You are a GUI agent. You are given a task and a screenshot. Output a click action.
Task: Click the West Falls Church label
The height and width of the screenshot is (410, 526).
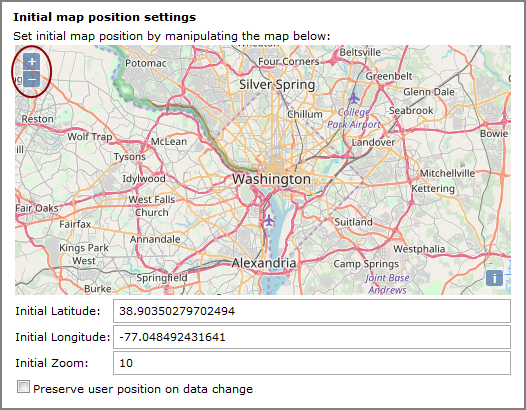pos(152,206)
